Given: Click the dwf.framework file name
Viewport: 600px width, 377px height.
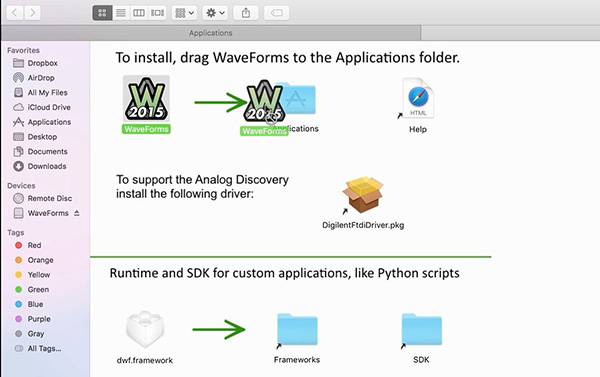Looking at the screenshot, I should coord(145,360).
